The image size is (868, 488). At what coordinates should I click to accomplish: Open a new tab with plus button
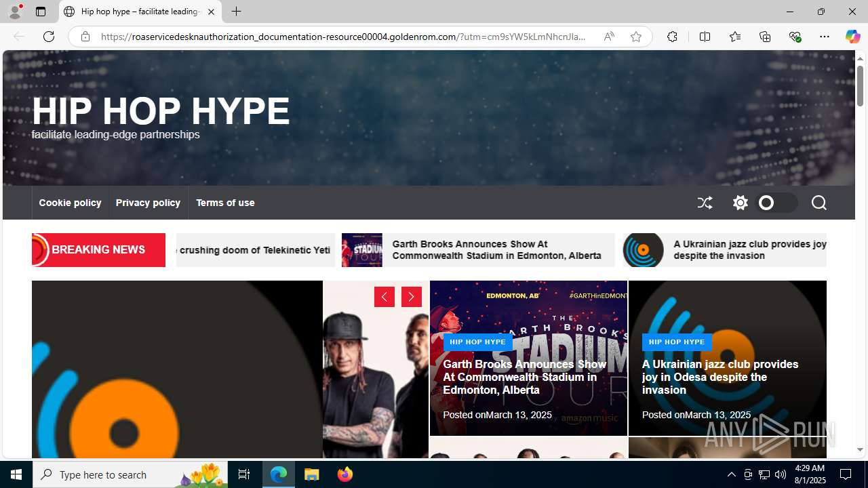tap(236, 12)
